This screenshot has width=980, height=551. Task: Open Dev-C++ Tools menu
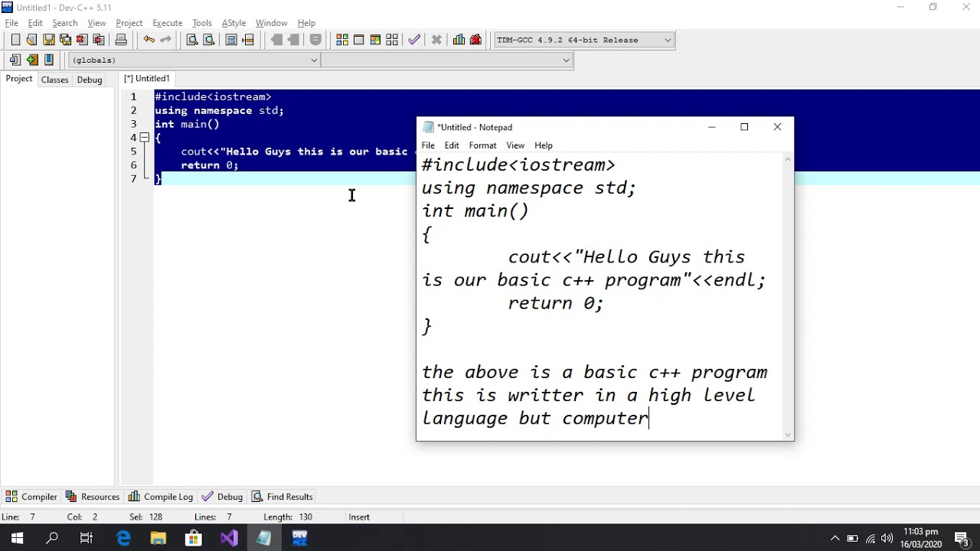pyautogui.click(x=202, y=23)
